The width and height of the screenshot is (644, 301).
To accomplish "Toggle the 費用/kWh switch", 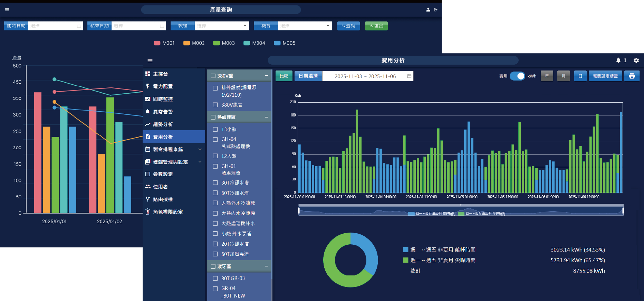I will point(517,76).
